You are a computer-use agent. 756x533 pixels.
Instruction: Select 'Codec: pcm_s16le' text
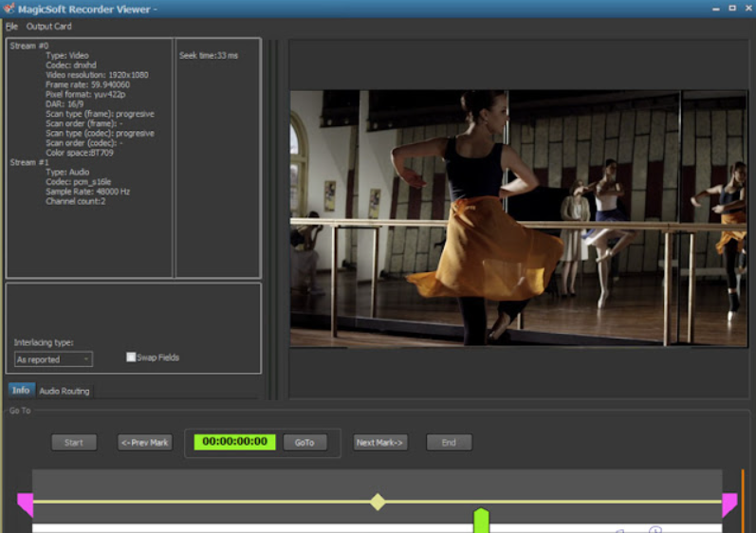click(78, 182)
